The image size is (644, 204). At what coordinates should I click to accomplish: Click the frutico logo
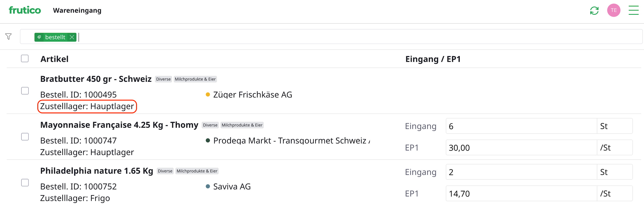(x=25, y=10)
